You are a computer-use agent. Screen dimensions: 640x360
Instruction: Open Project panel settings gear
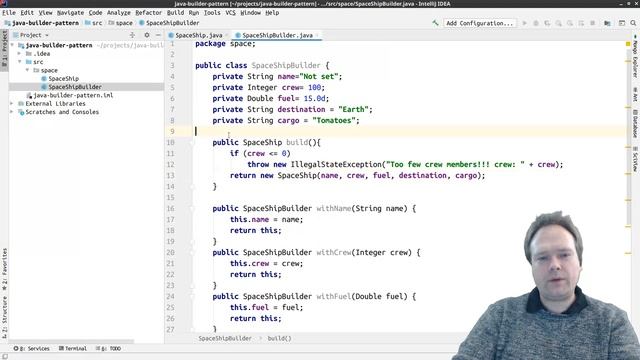147,35
